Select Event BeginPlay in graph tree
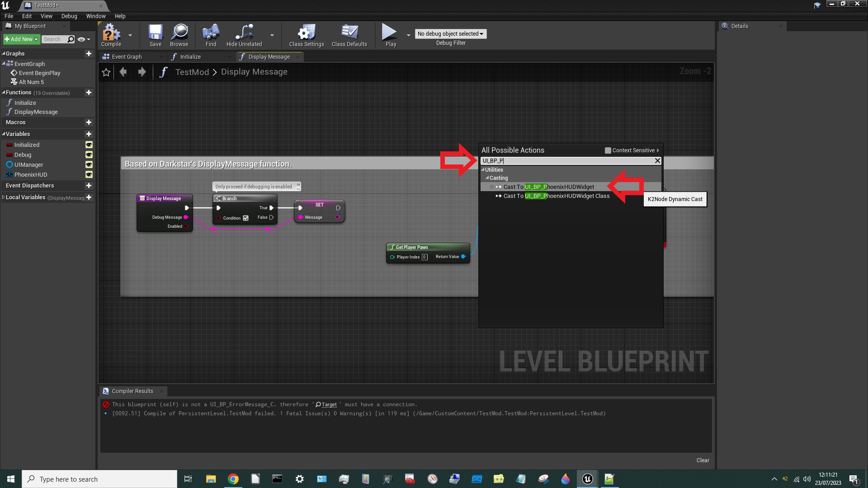Image resolution: width=868 pixels, height=488 pixels. tap(39, 73)
